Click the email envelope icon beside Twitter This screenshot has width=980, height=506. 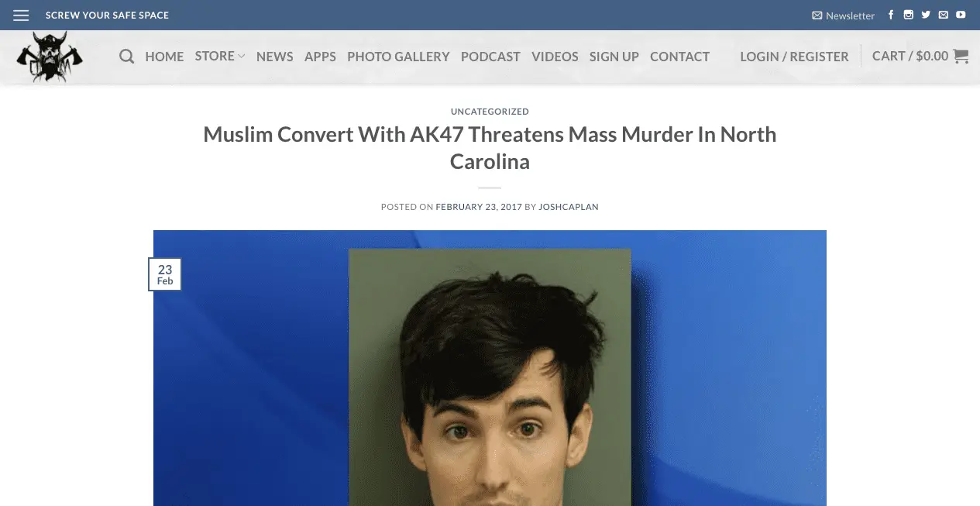click(x=943, y=15)
